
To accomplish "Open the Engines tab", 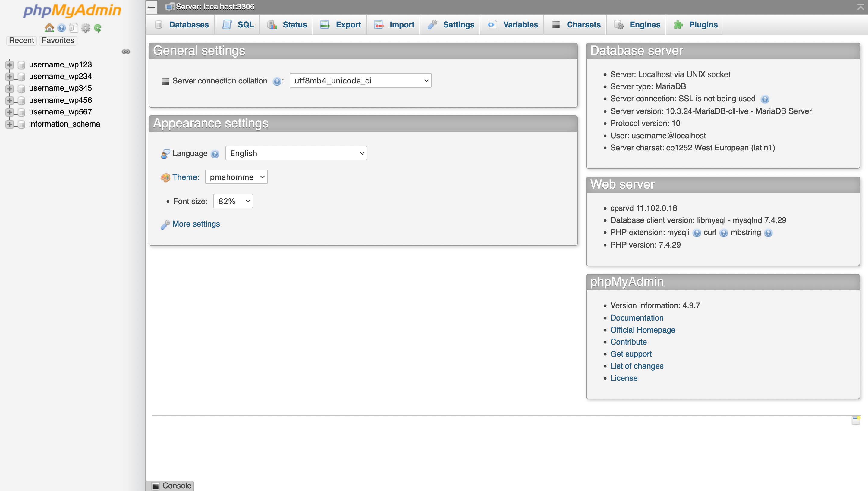I will coord(636,25).
